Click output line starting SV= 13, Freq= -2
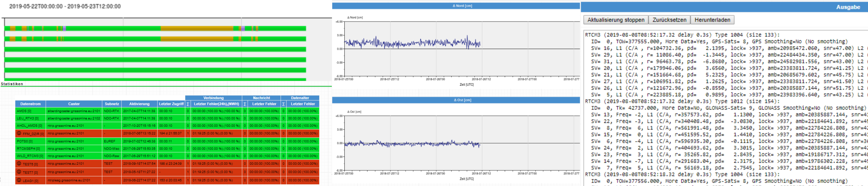The height and width of the screenshot is (186, 868). tap(729, 115)
